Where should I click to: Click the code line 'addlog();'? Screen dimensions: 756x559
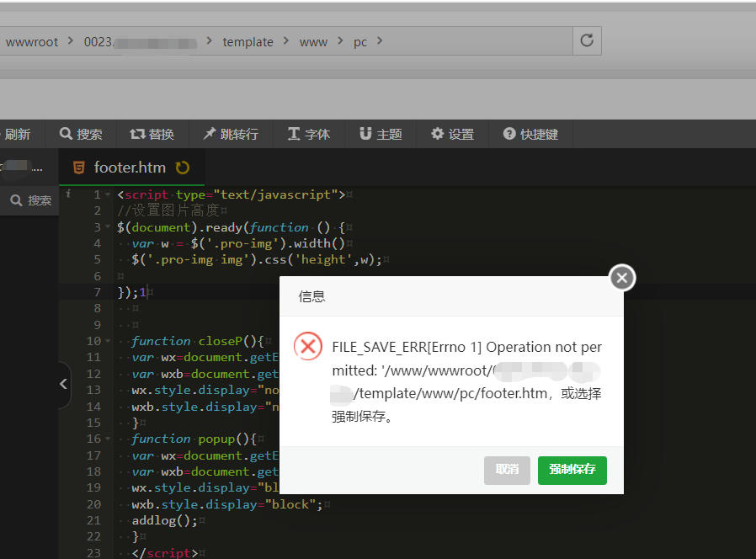tap(165, 520)
